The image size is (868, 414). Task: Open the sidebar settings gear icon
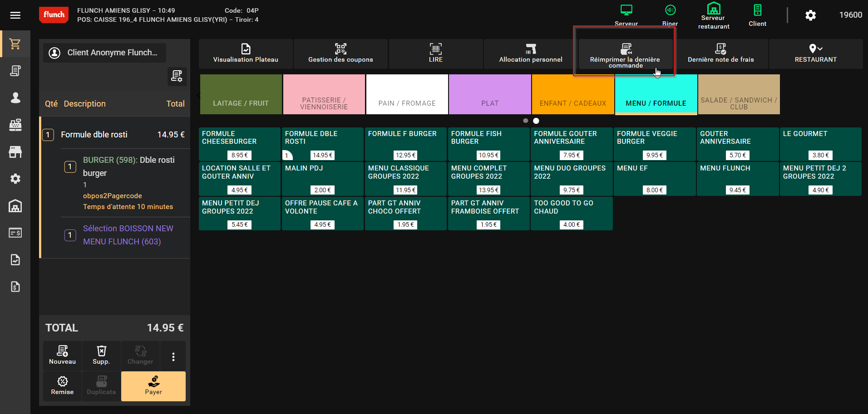click(15, 179)
